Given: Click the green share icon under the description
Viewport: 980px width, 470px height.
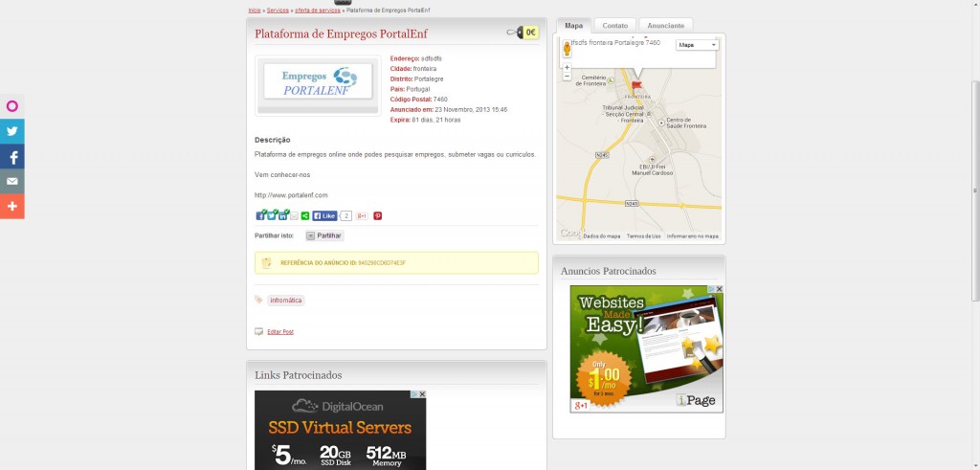Looking at the screenshot, I should click(305, 215).
